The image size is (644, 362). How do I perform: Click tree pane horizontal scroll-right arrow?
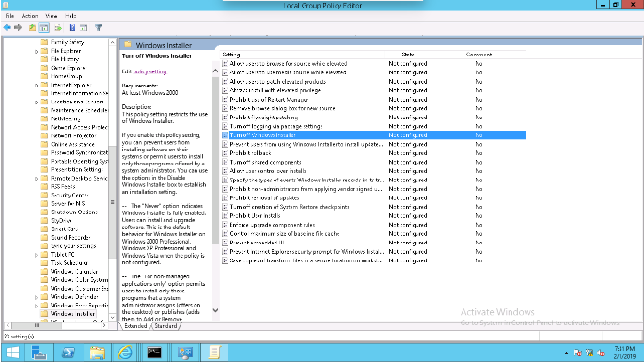104,325
